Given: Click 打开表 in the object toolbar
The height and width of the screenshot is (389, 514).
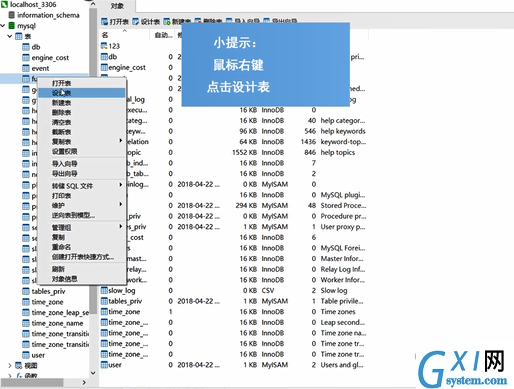Looking at the screenshot, I should tap(115, 22).
